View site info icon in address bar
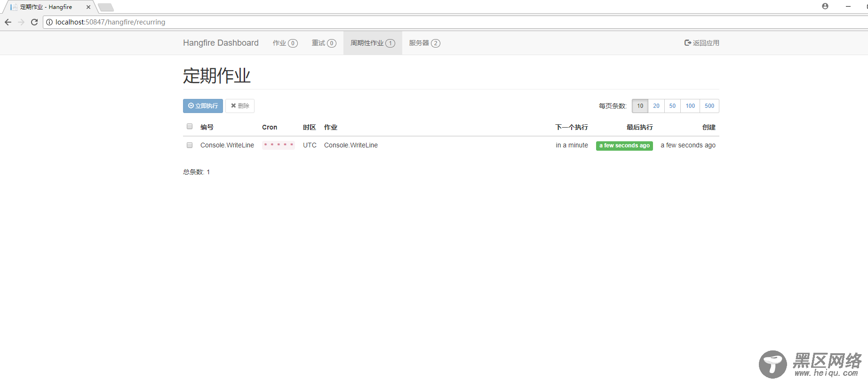This screenshot has width=868, height=381. click(49, 22)
